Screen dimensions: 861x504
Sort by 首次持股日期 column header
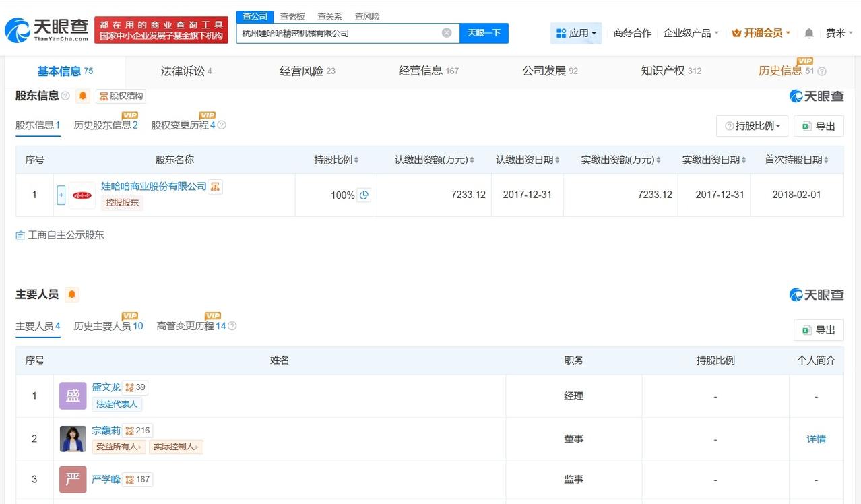click(x=796, y=160)
